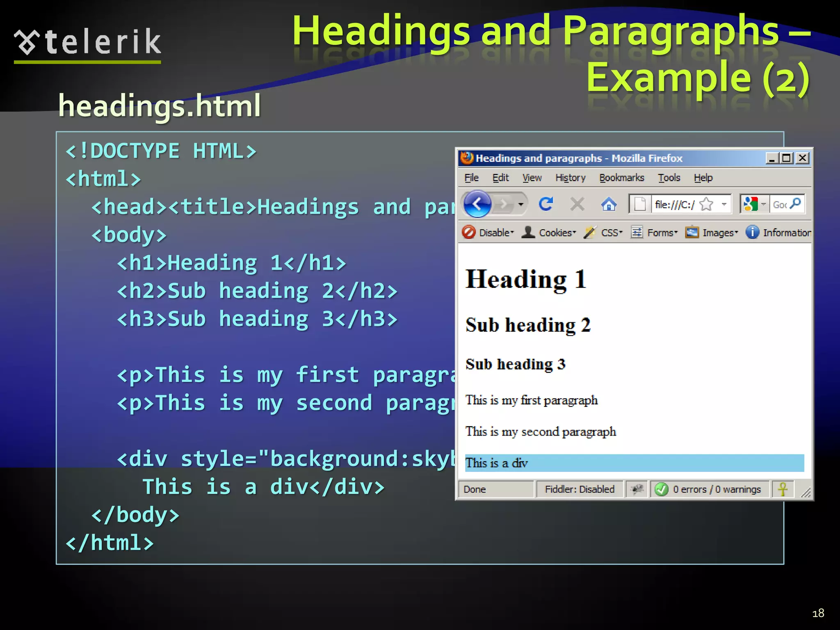The width and height of the screenshot is (840, 630).
Task: Click the sky-blue 'This is a div' block
Action: (635, 463)
